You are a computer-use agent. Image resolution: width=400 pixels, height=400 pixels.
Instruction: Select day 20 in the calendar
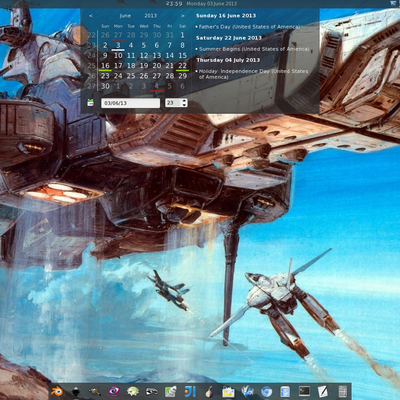pos(157,66)
